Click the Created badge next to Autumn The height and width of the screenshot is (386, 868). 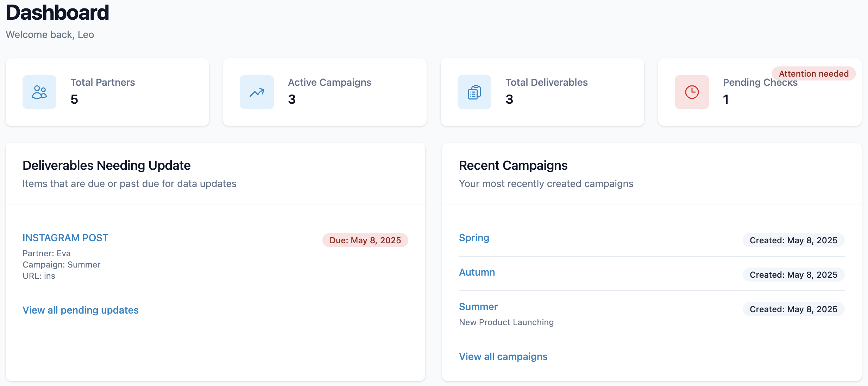pos(793,275)
